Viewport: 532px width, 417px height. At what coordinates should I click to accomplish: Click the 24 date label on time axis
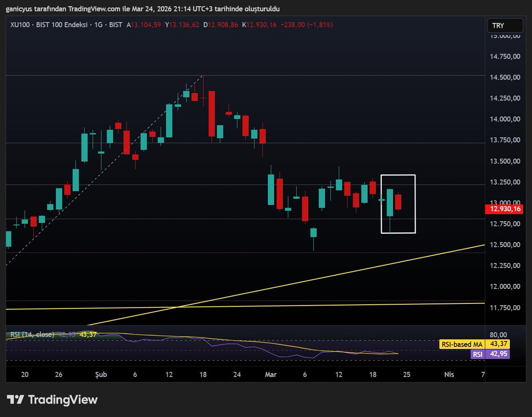[237, 375]
